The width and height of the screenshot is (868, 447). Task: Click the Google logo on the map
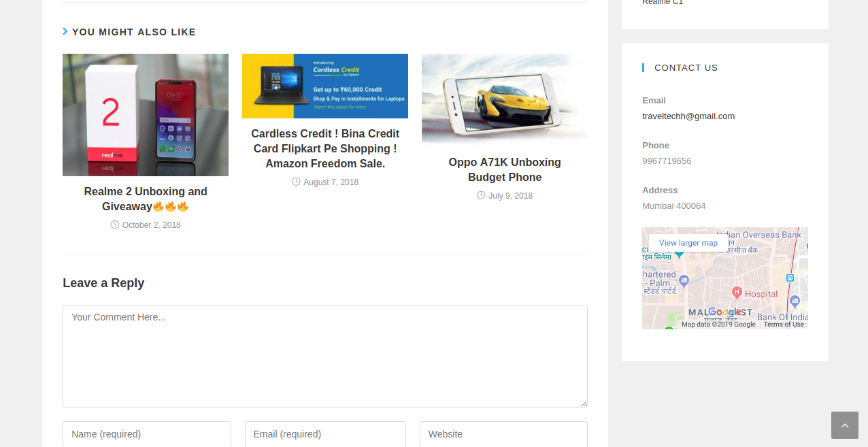tap(725, 312)
